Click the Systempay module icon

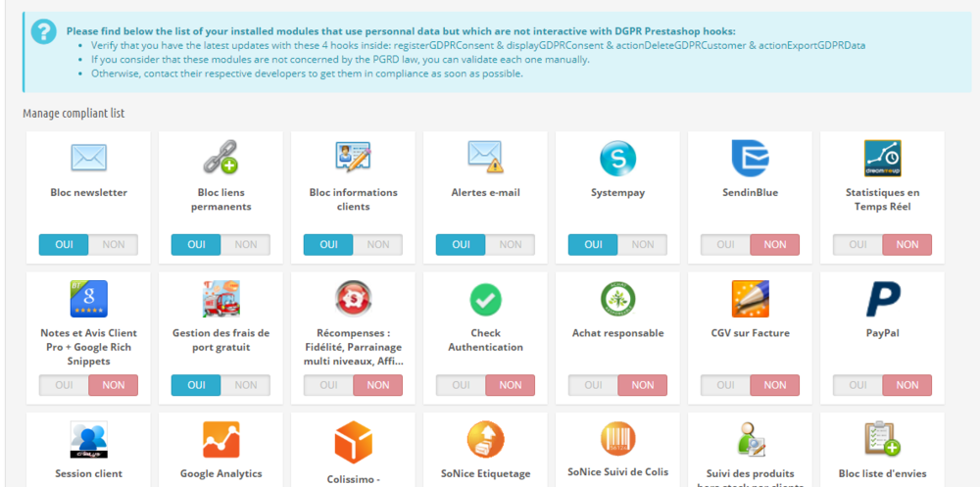[617, 158]
